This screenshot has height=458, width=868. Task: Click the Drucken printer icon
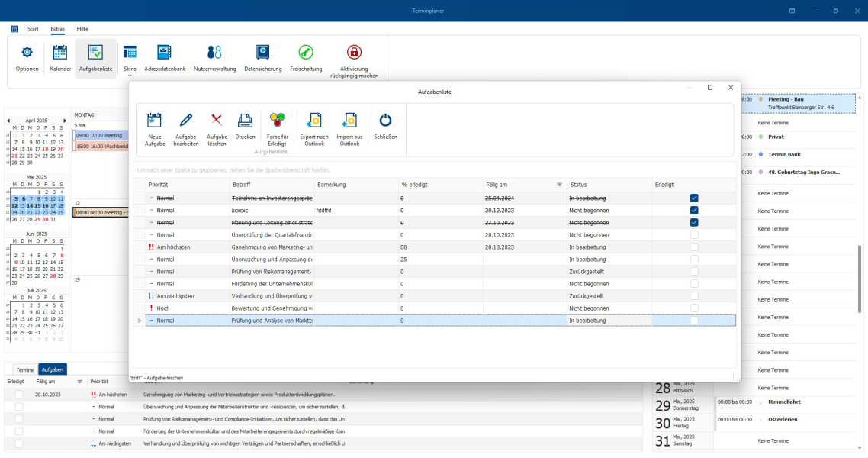245,120
